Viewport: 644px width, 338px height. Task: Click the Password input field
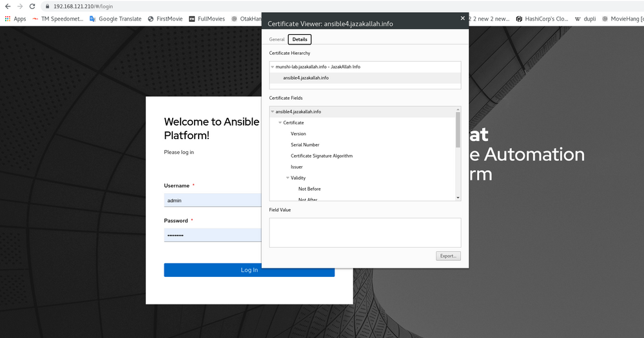[x=212, y=235]
